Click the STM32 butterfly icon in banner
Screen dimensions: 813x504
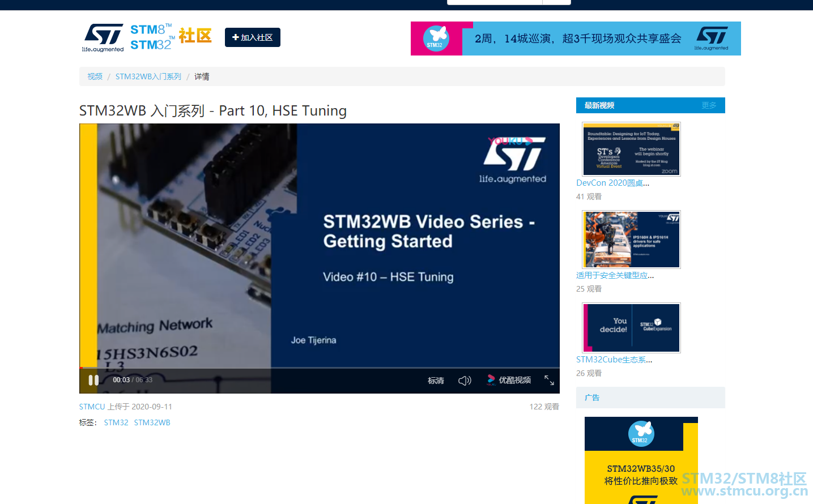(436, 39)
